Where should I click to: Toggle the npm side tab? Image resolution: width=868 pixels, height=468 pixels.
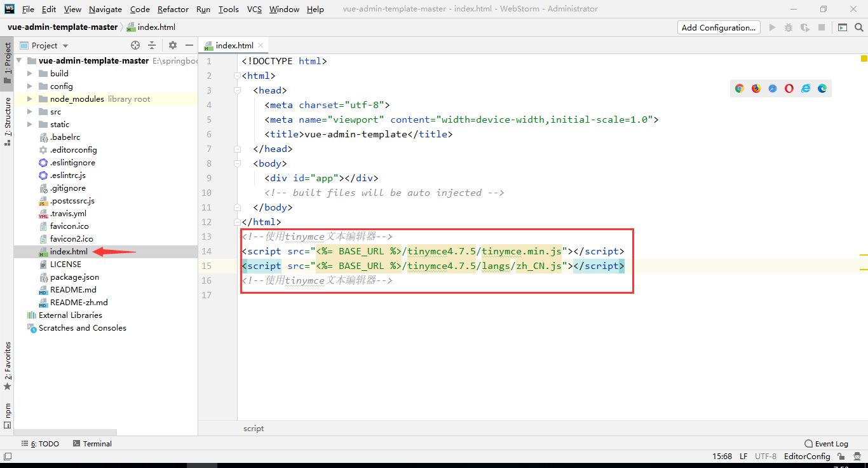coord(7,416)
